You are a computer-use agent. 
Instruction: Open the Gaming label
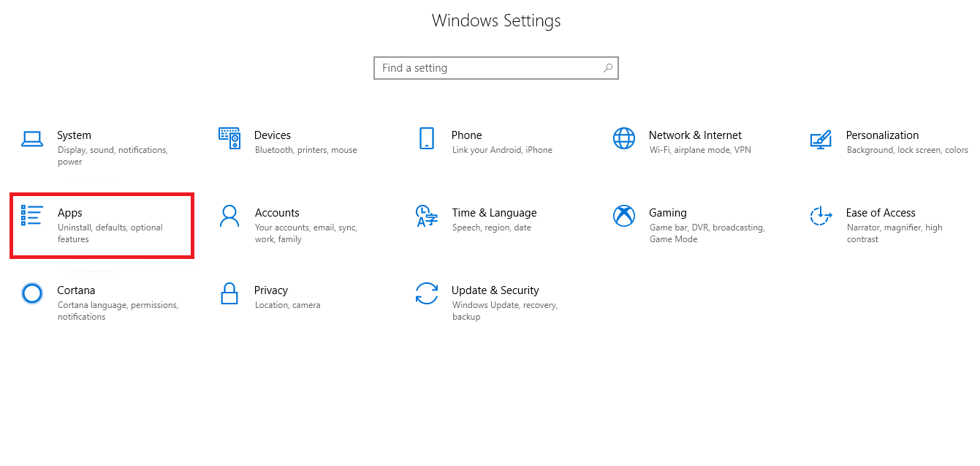click(x=668, y=213)
